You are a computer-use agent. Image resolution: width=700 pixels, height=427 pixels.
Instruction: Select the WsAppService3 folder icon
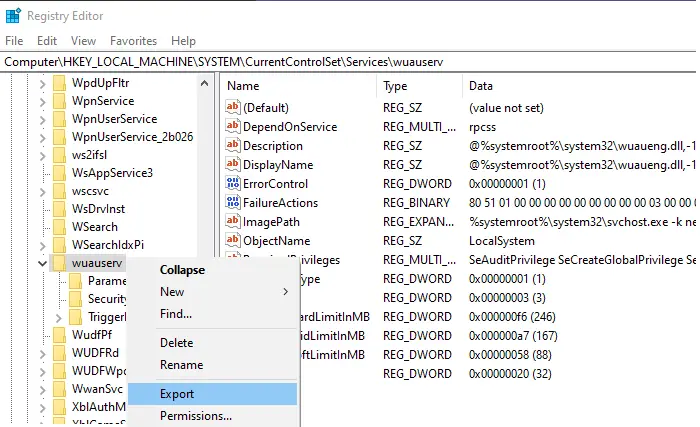[x=59, y=173]
